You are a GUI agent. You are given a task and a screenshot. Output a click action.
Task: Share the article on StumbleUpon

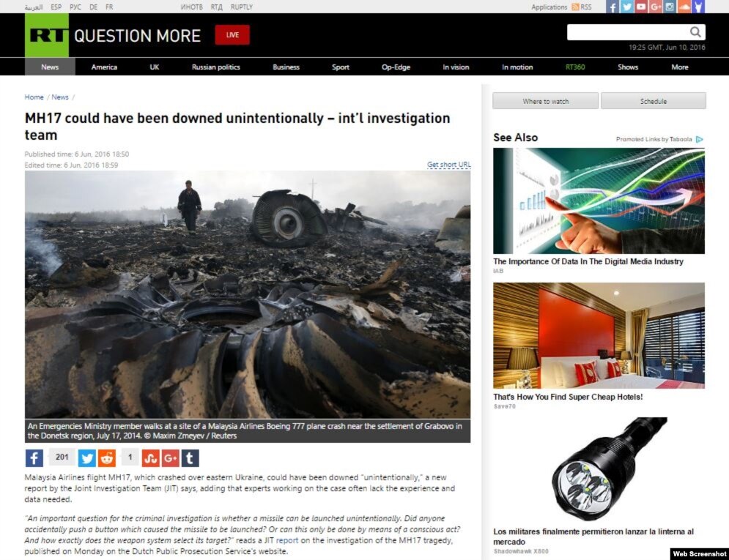(x=151, y=458)
